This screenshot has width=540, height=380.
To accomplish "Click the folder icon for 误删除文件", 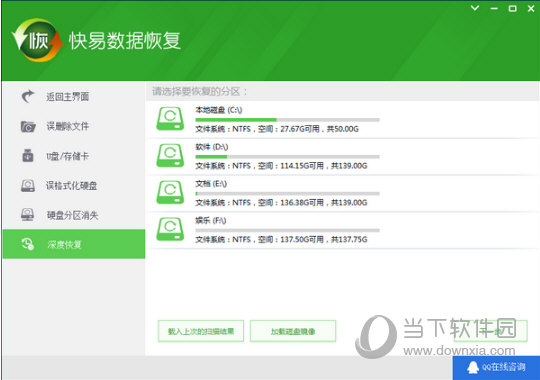I will 28,126.
